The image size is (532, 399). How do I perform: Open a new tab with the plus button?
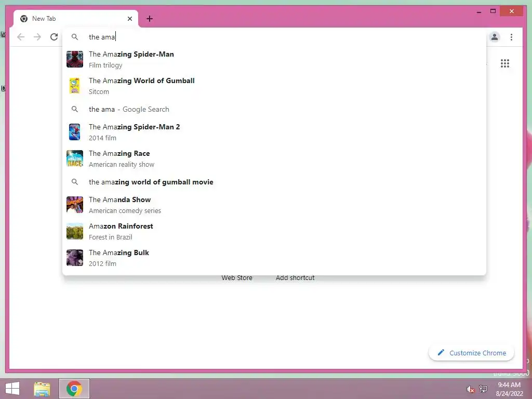(150, 19)
